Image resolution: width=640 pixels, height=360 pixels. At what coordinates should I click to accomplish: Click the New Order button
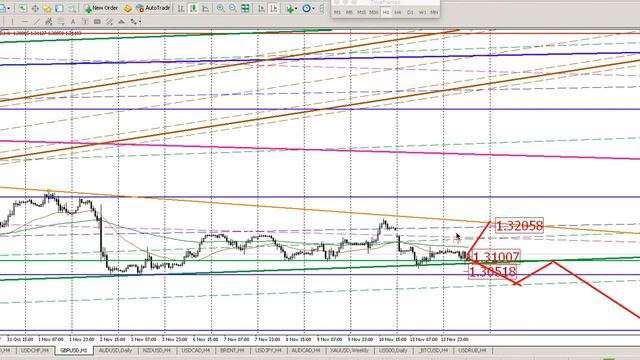pyautogui.click(x=101, y=8)
